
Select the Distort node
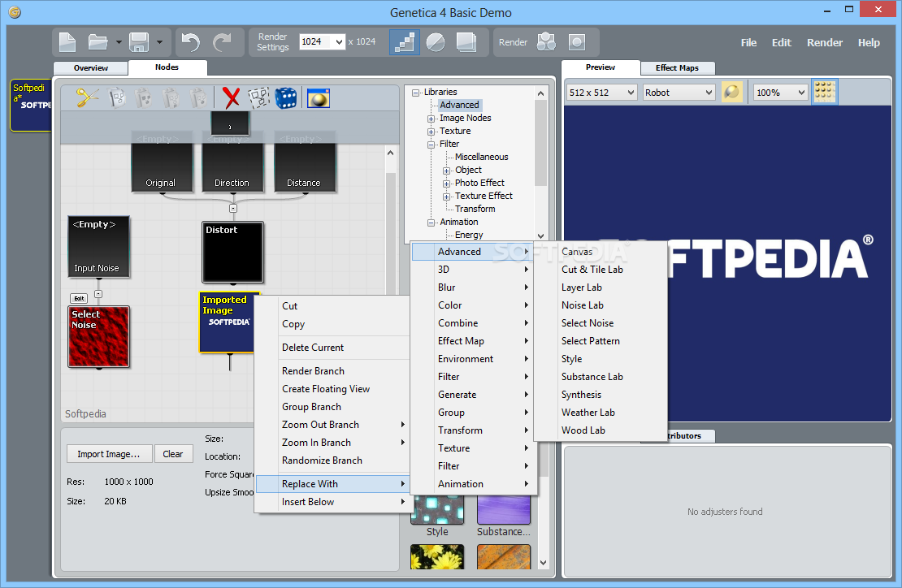tap(232, 252)
